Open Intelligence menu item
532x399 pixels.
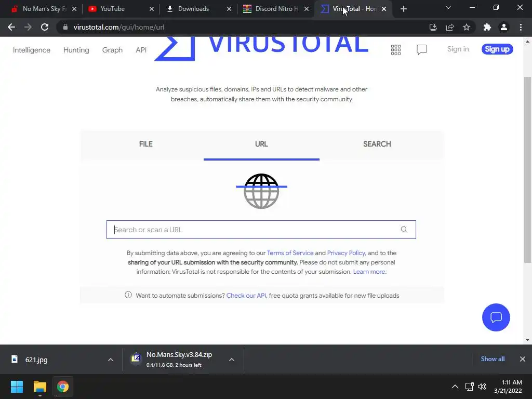[x=32, y=50]
